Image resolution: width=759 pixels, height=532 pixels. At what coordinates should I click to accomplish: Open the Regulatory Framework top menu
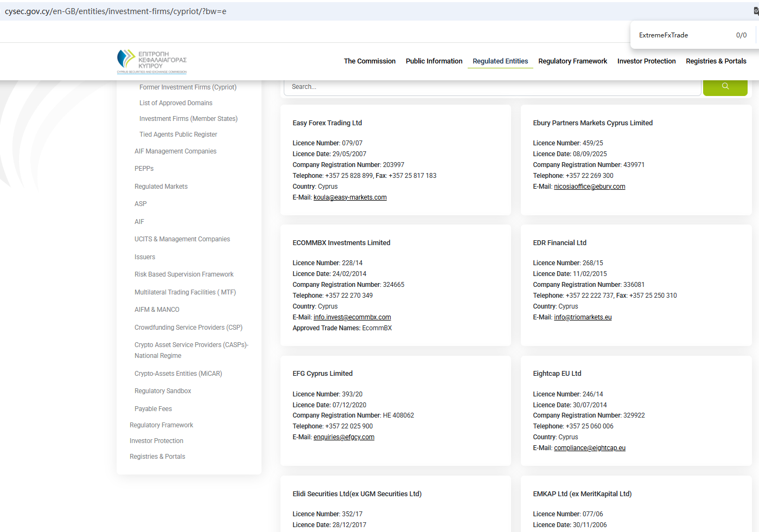pos(572,61)
